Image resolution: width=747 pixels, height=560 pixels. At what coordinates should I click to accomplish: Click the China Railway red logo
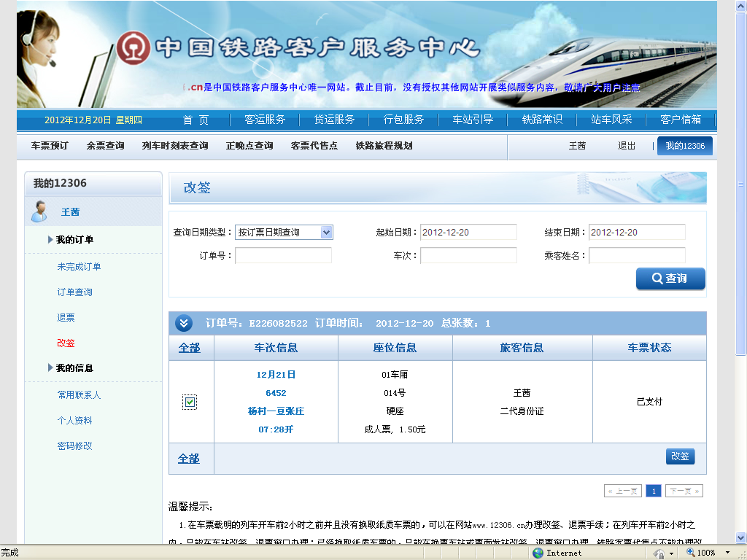(x=133, y=47)
